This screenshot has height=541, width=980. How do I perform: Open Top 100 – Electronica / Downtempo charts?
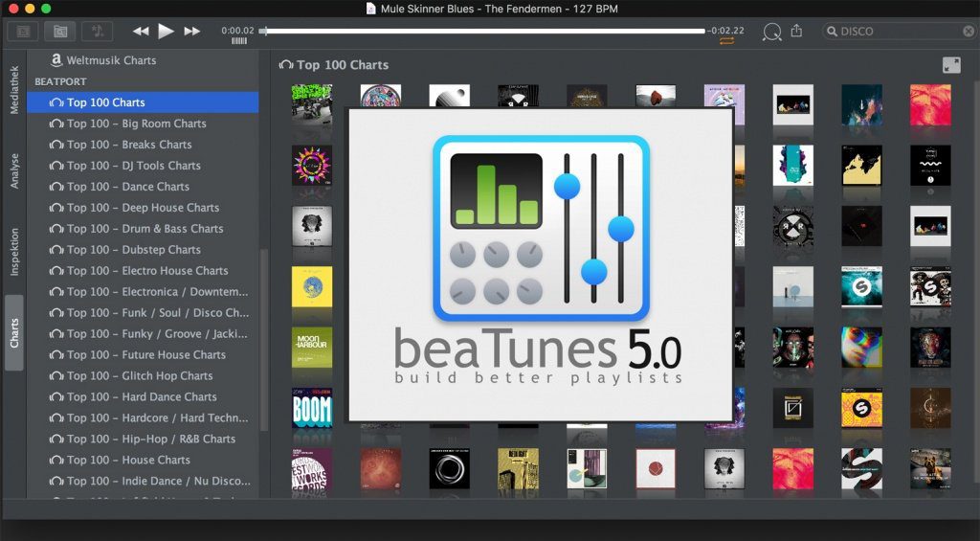click(x=158, y=292)
